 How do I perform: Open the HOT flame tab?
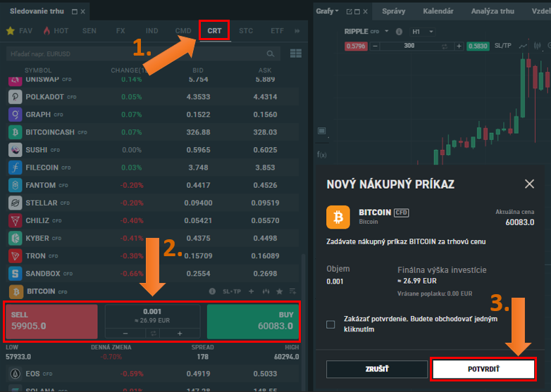[x=56, y=31]
